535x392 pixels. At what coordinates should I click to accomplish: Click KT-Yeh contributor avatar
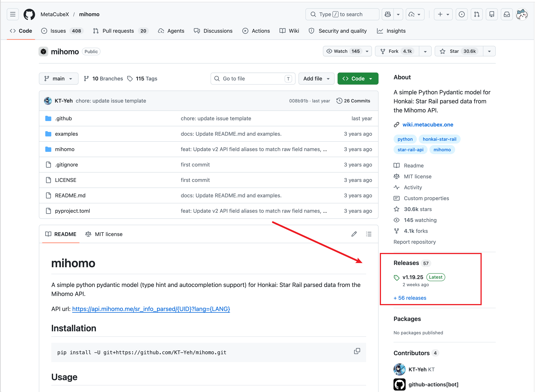point(399,369)
